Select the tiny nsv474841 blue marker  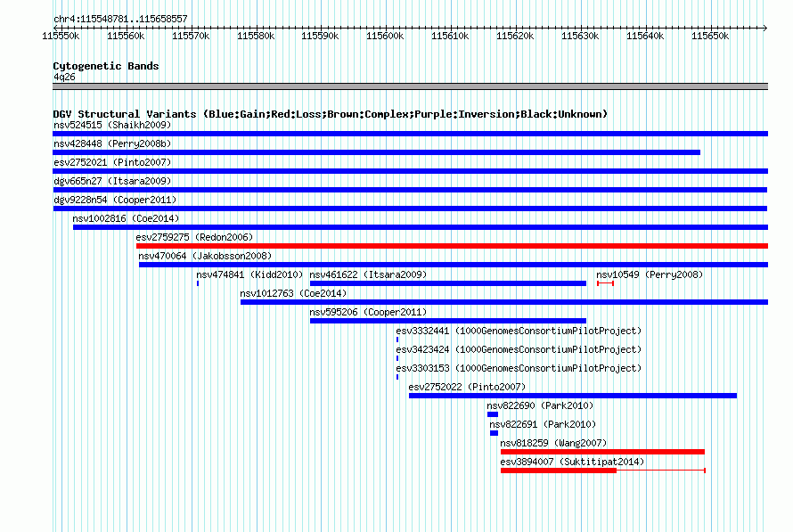point(198,283)
